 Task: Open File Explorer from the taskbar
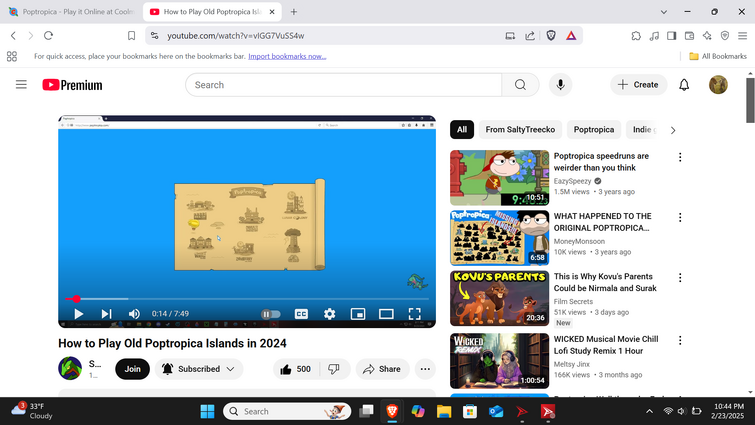443,412
